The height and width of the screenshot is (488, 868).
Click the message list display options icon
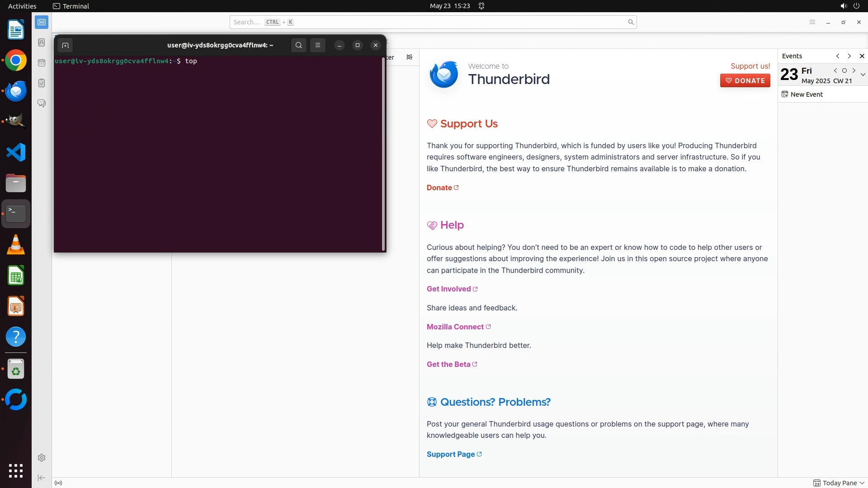(409, 57)
